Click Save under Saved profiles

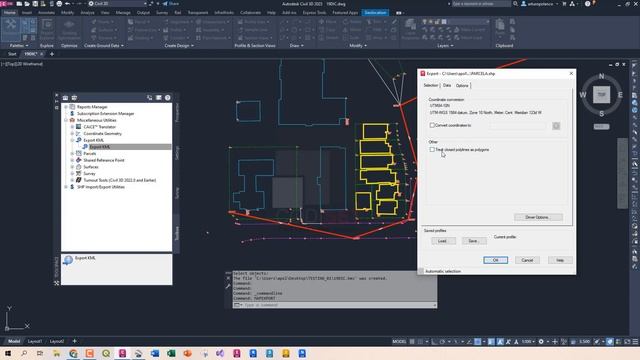click(473, 241)
